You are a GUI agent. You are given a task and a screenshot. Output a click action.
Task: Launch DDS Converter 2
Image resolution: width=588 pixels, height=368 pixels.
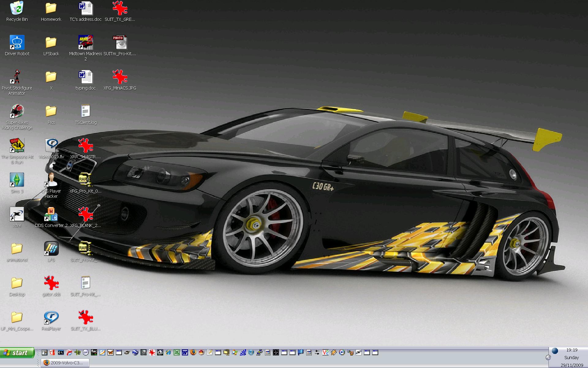click(51, 214)
